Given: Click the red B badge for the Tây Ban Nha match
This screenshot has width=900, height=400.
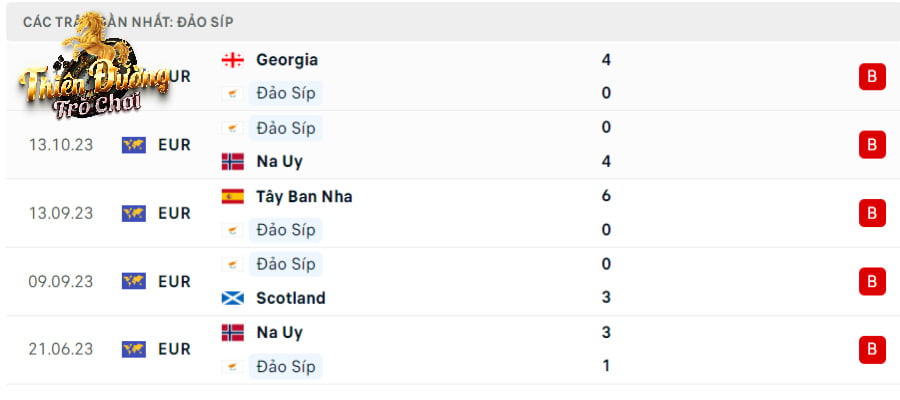Looking at the screenshot, I should coord(872,213).
